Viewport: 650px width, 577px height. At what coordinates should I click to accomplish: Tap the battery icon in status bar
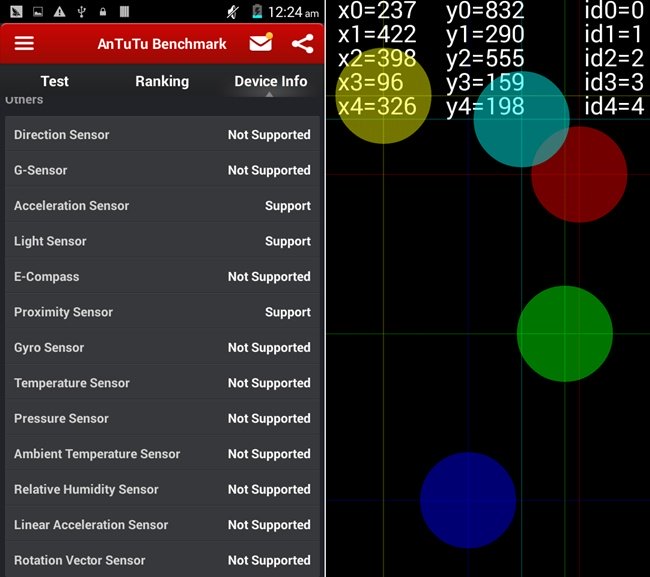tap(256, 12)
